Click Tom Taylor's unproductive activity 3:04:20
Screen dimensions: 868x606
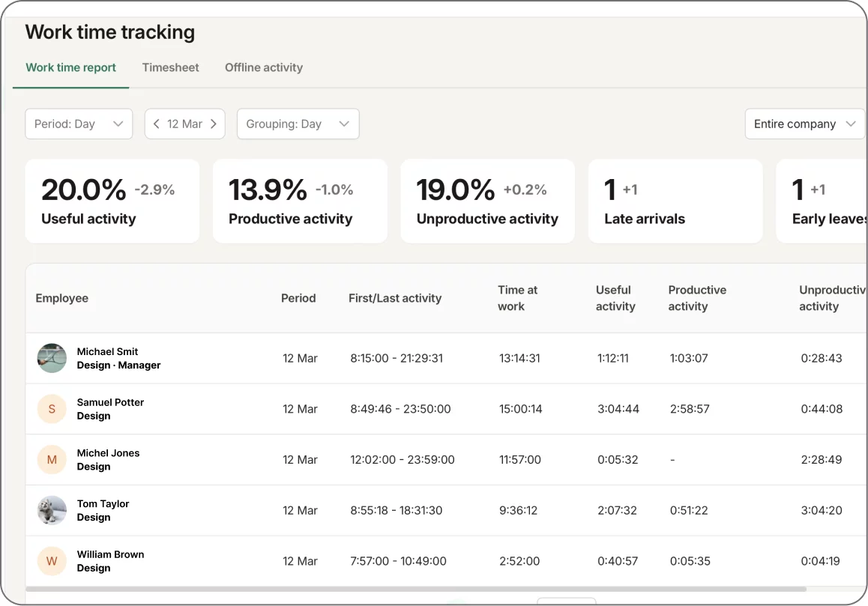822,510
